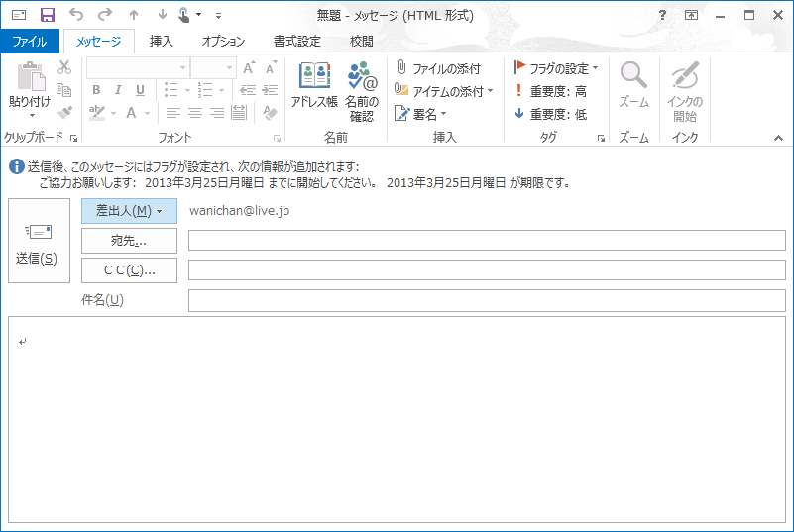The image size is (794, 532).
Task: Click ファイルの添付 attach file
Action: [437, 67]
